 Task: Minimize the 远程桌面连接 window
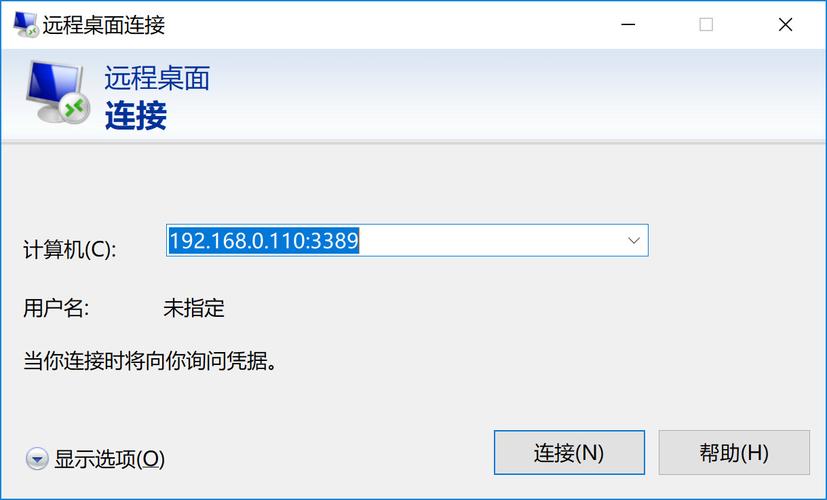pos(628,24)
